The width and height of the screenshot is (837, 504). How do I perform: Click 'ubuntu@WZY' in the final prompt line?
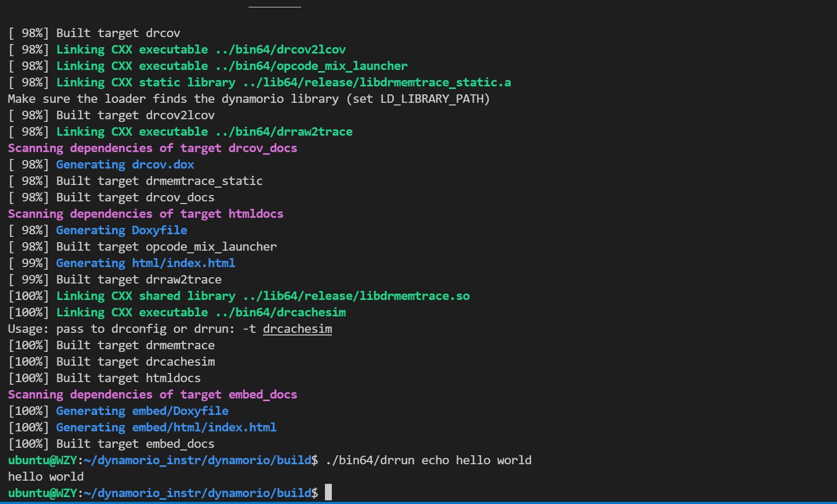coord(42,493)
